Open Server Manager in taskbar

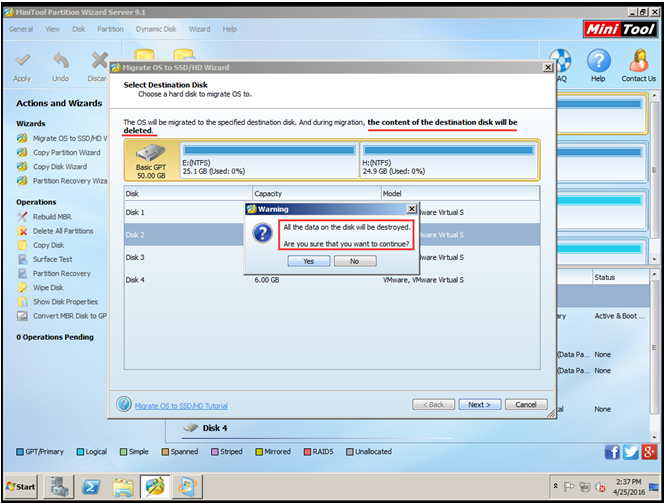[x=59, y=487]
